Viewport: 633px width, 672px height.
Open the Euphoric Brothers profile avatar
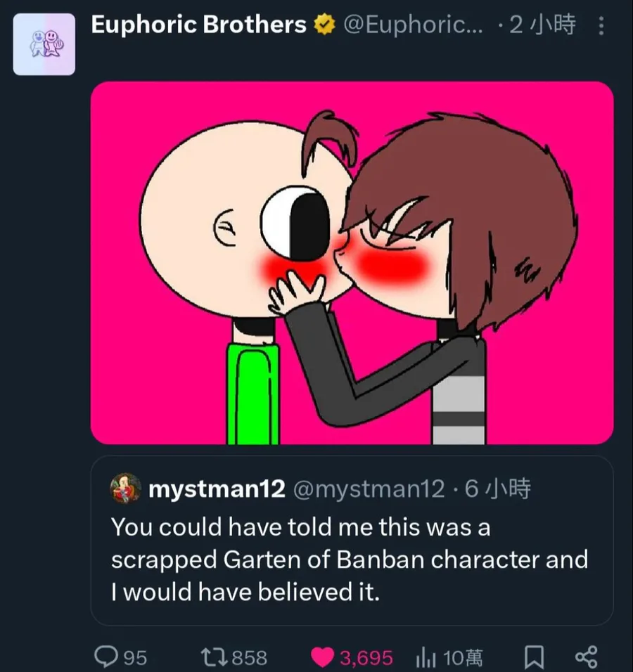click(x=44, y=44)
